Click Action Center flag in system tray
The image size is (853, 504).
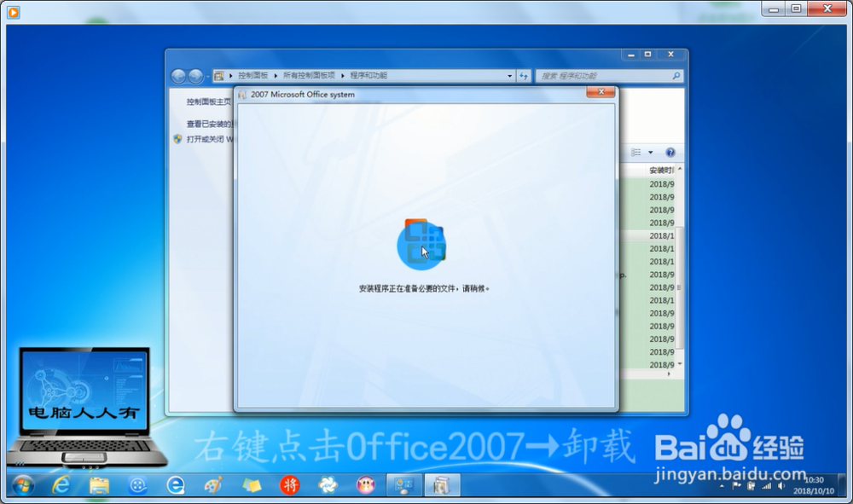coord(737,486)
